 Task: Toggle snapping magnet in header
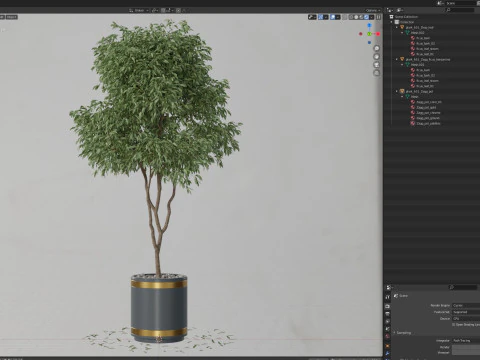[x=163, y=10]
